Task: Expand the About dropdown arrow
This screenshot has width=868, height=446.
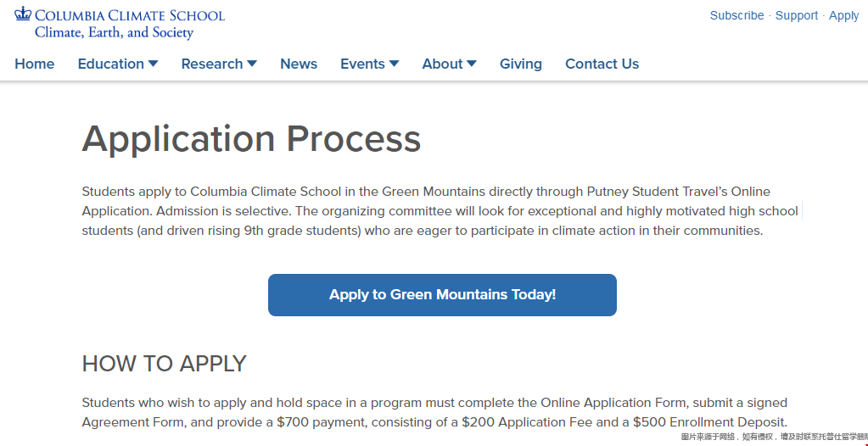Action: coord(472,64)
